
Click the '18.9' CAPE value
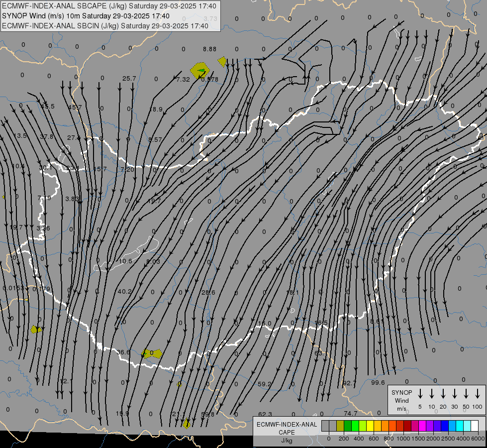(156, 109)
